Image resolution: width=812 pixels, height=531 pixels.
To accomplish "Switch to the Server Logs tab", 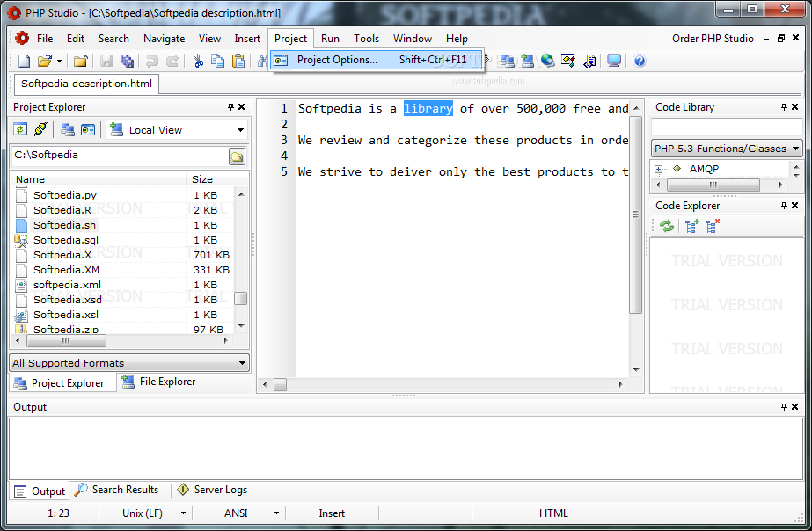I will 212,490.
